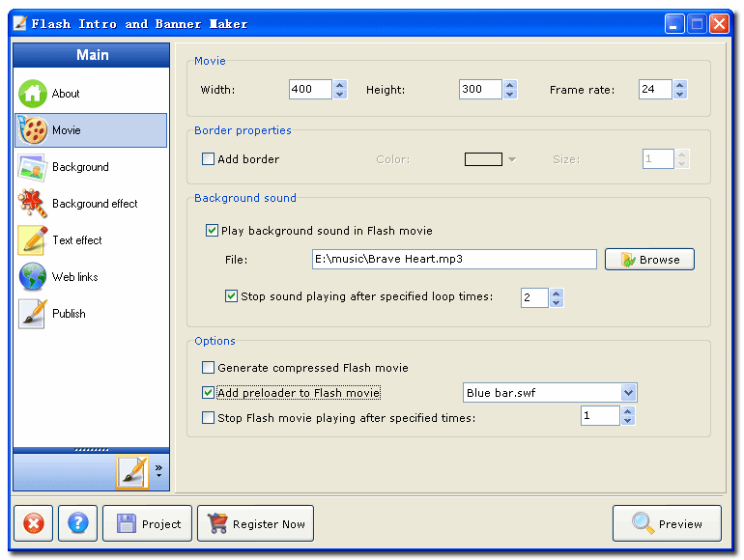Expand the sidebar chevron at panel bottom
744x560 pixels.
[158, 471]
